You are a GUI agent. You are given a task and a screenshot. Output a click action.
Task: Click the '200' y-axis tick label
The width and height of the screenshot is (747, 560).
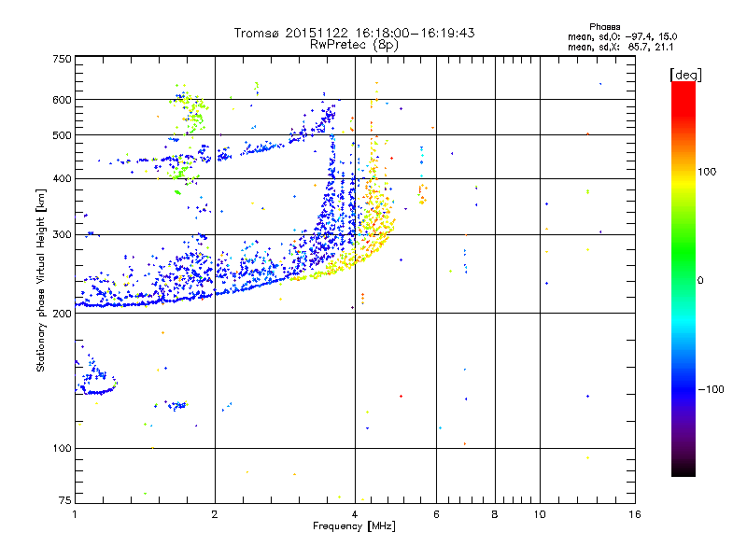pos(63,314)
